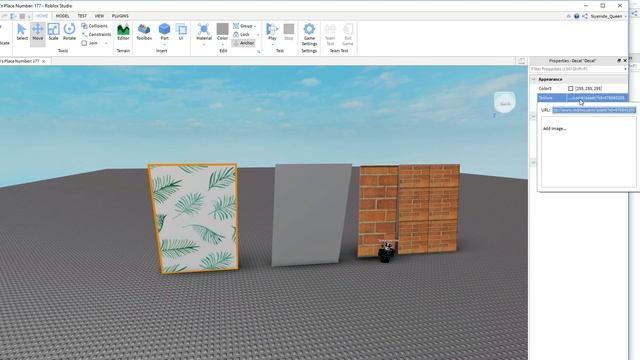This screenshot has height=360, width=640.
Task: Open the Terrain Editor
Action: [123, 32]
